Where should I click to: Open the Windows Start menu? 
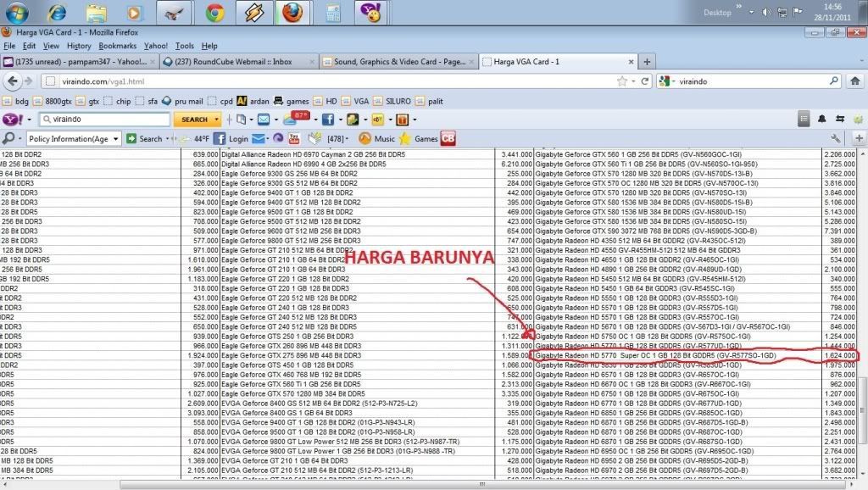16,13
